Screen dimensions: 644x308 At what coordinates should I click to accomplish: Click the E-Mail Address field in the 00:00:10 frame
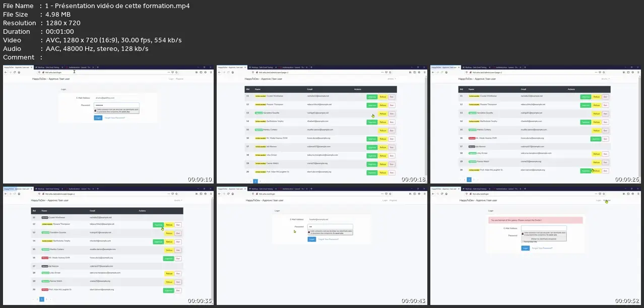(x=116, y=97)
